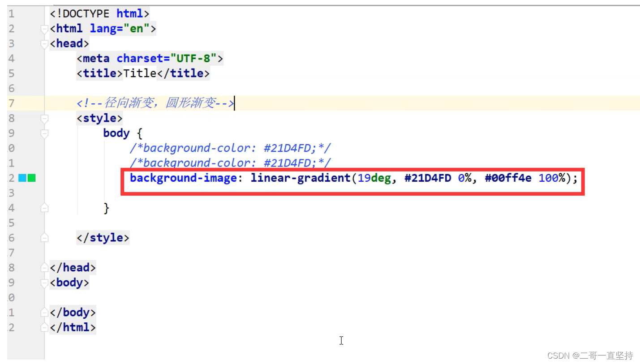This screenshot has width=640, height=364.
Task: Toggle fold marker beside </body> closing tag
Action: (44, 313)
